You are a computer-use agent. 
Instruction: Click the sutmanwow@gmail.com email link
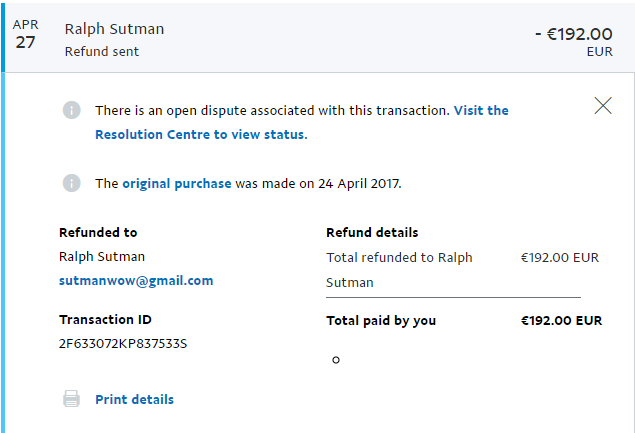pos(136,280)
